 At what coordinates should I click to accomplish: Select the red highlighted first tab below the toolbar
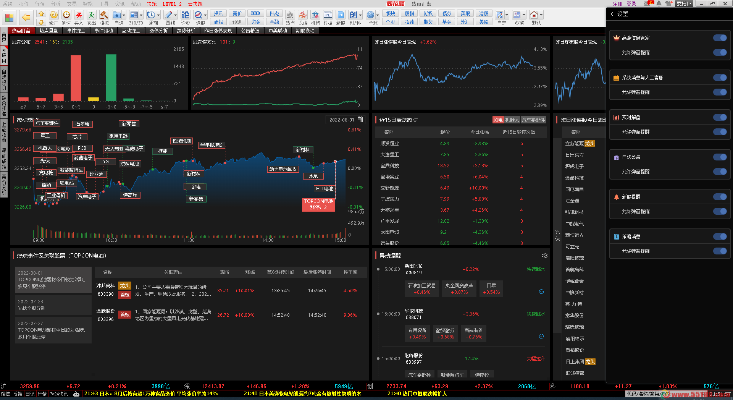pyautogui.click(x=21, y=31)
